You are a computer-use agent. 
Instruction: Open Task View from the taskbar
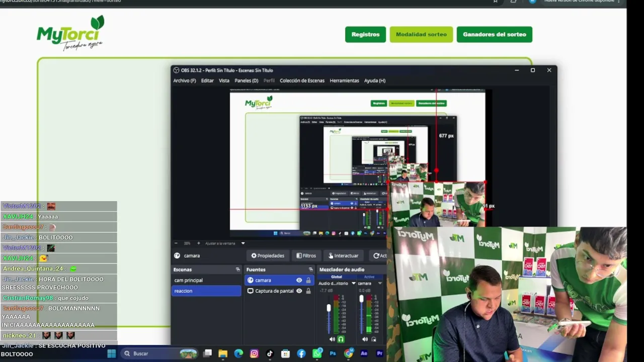point(207,353)
